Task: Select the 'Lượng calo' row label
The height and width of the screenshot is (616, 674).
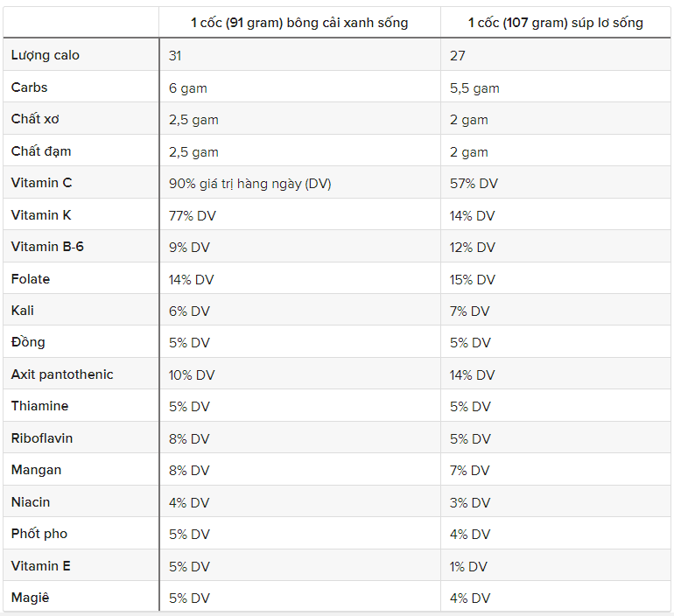Action: click(46, 55)
